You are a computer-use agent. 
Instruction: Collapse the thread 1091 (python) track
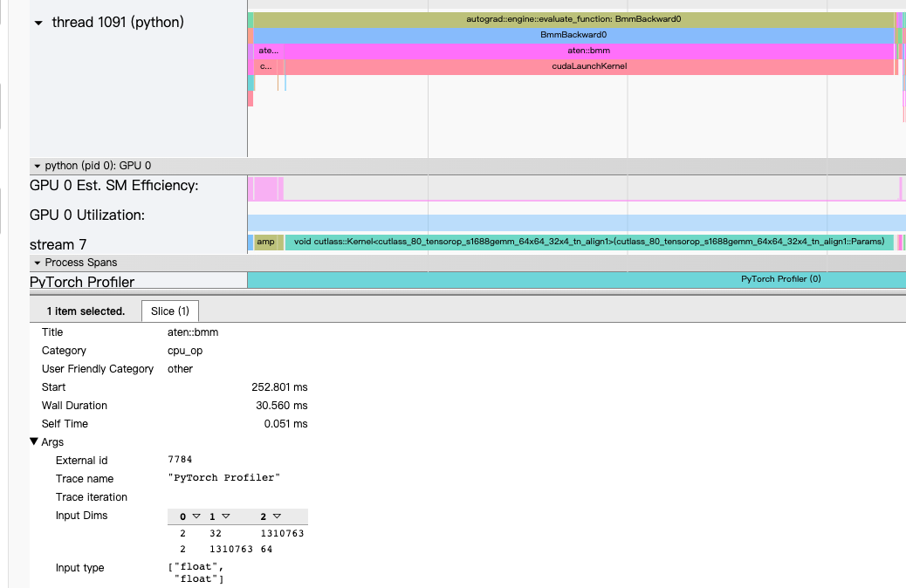pos(38,23)
